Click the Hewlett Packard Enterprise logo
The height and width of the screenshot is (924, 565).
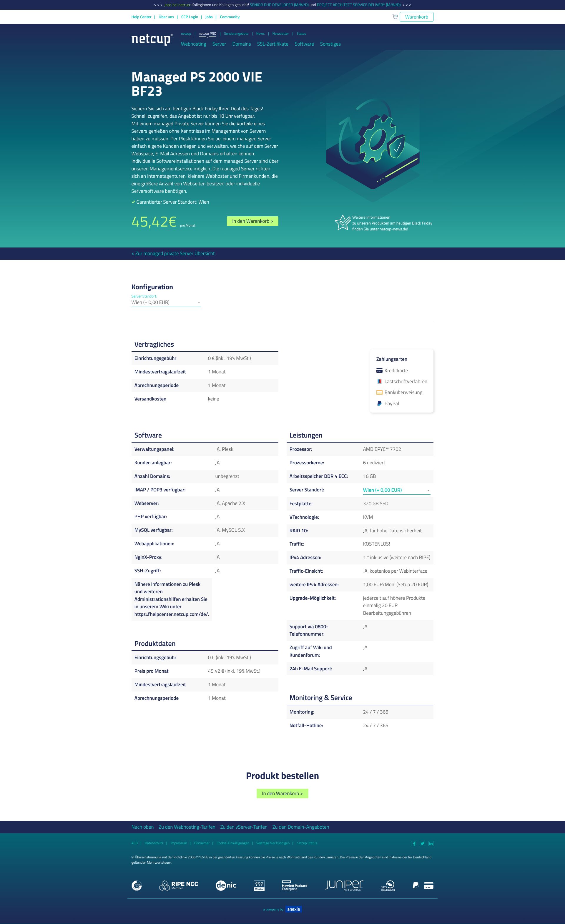click(x=294, y=885)
